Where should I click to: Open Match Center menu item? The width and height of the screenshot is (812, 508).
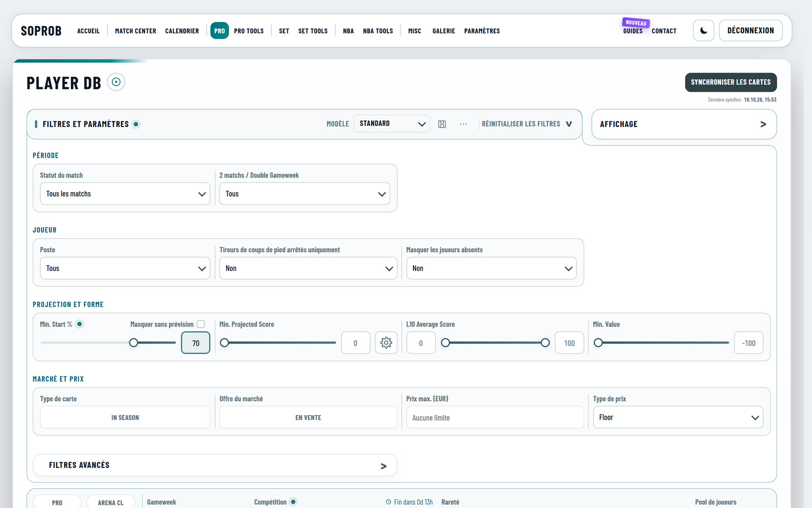coord(136,31)
